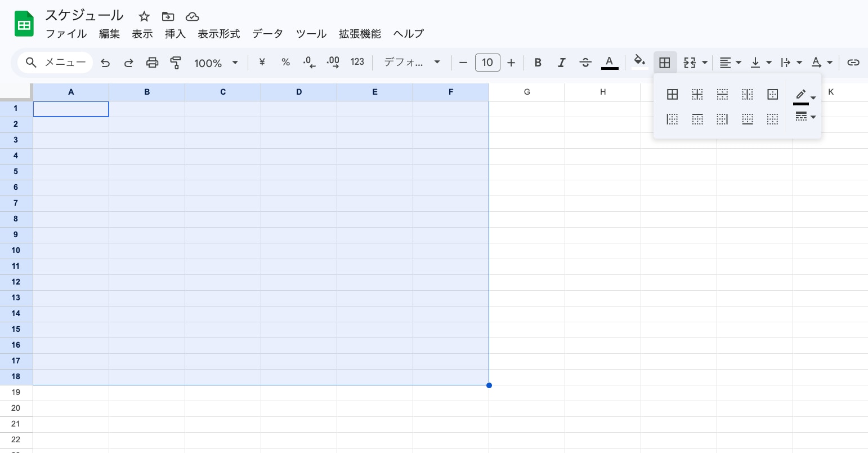Decrease decimal places

308,63
